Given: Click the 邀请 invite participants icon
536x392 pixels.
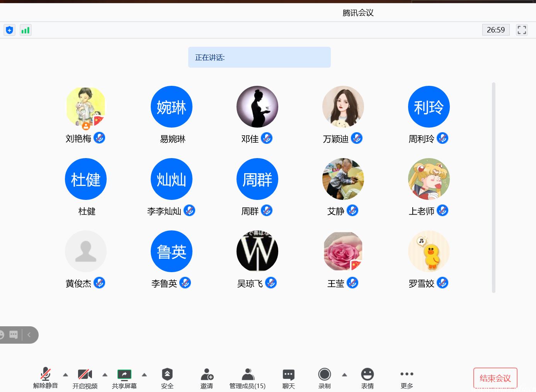Looking at the screenshot, I should [207, 375].
